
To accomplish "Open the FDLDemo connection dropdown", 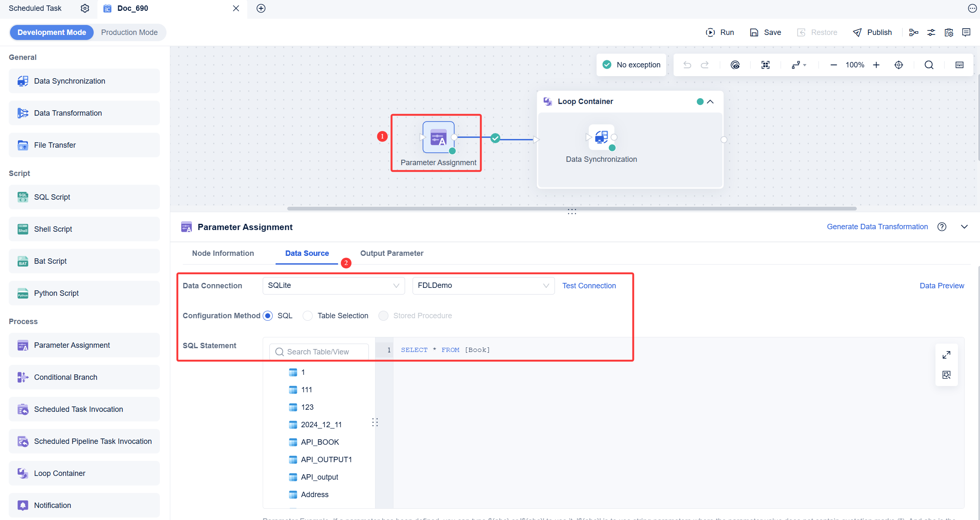I will (483, 286).
